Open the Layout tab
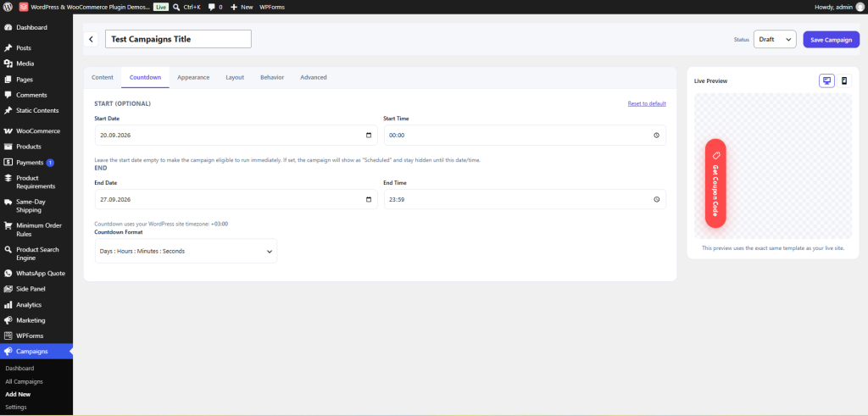Image resolution: width=868 pixels, height=416 pixels. point(235,77)
